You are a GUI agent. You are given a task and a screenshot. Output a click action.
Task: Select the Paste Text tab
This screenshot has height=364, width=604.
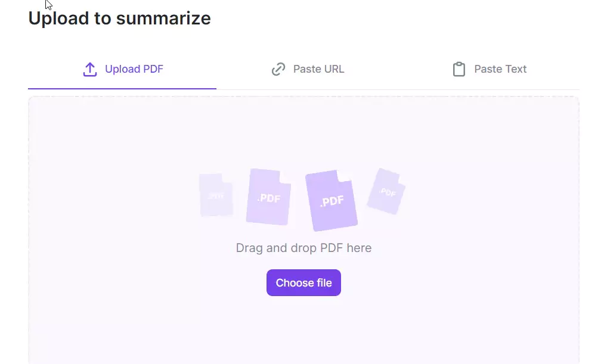click(x=489, y=69)
